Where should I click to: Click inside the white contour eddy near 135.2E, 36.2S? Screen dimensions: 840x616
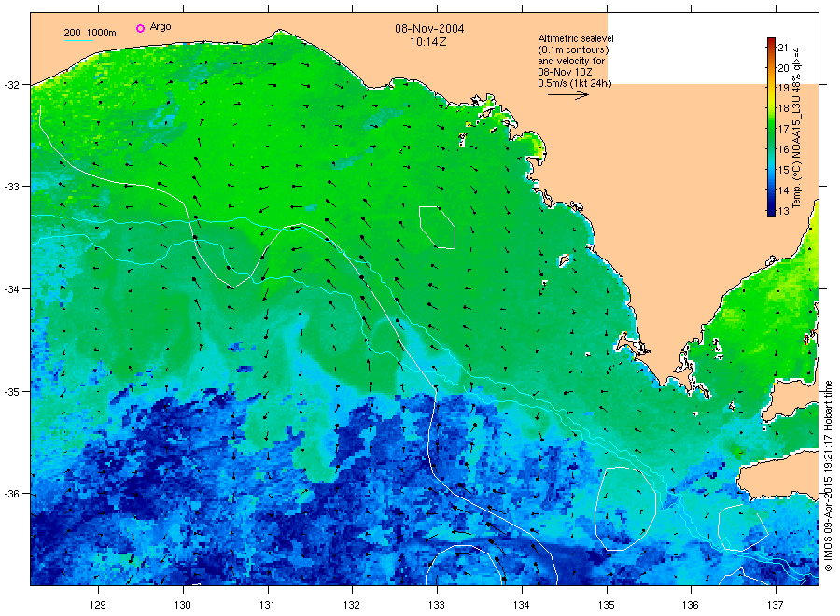point(625,509)
